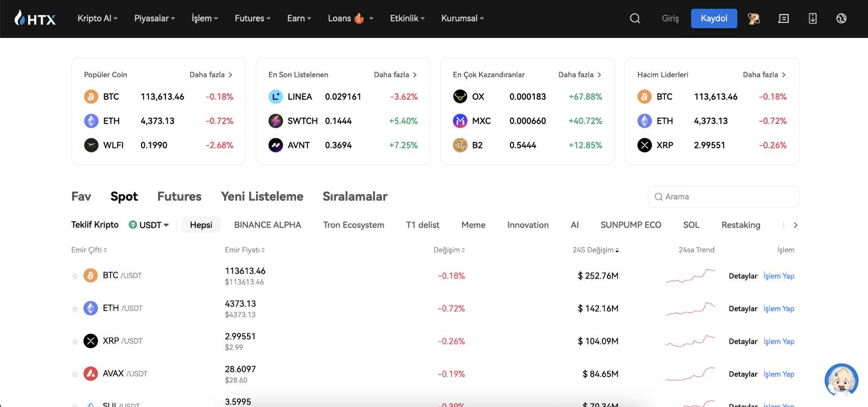The width and height of the screenshot is (868, 407).
Task: Switch to the Spot tab
Action: 124,196
